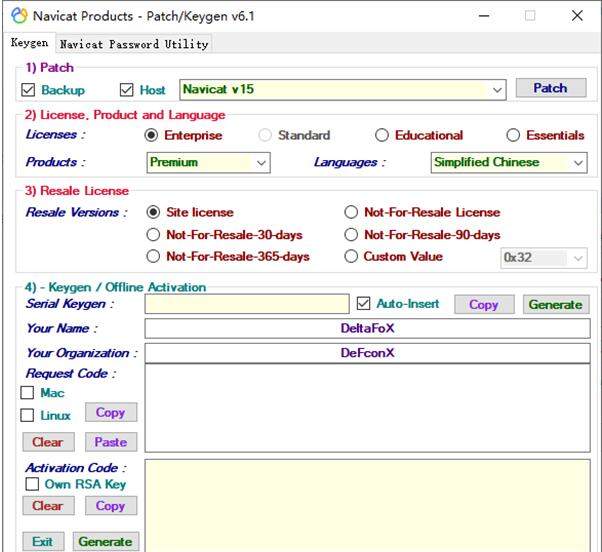Image resolution: width=602 pixels, height=552 pixels.
Task: Click the Paste button under Request Code
Action: pyautogui.click(x=110, y=442)
